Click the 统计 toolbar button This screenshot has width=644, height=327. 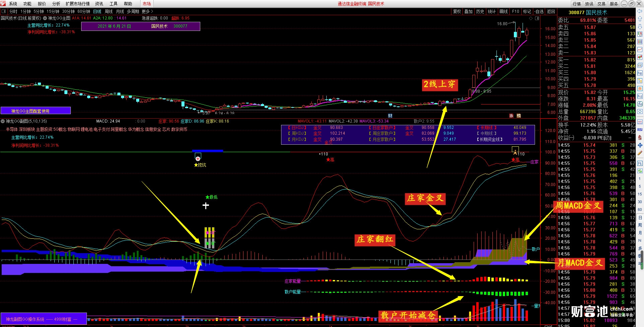click(x=492, y=11)
